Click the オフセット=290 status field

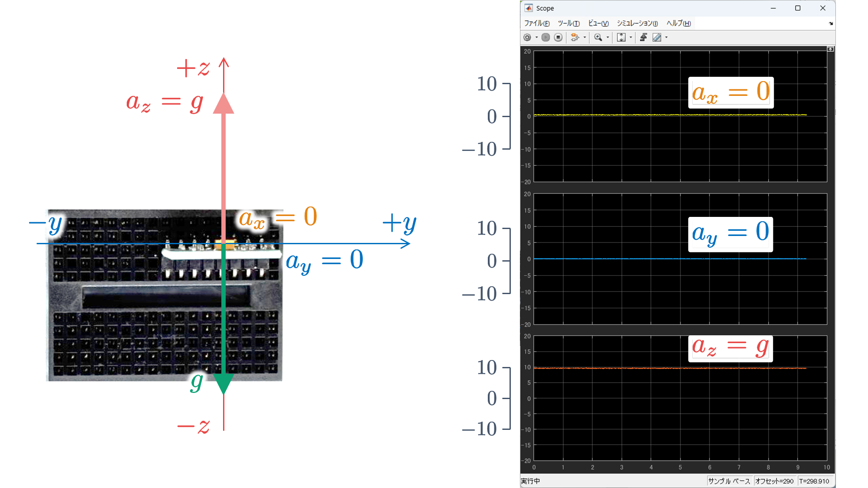pos(774,481)
